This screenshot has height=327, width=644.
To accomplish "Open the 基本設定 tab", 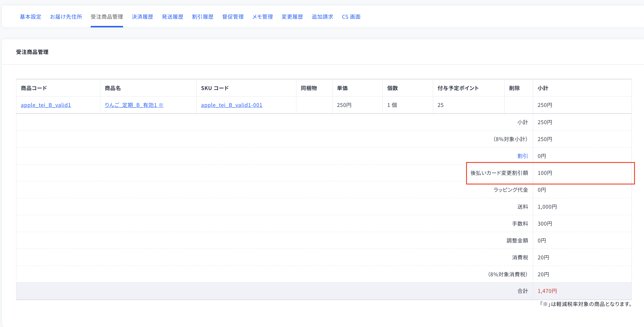I will tap(31, 17).
